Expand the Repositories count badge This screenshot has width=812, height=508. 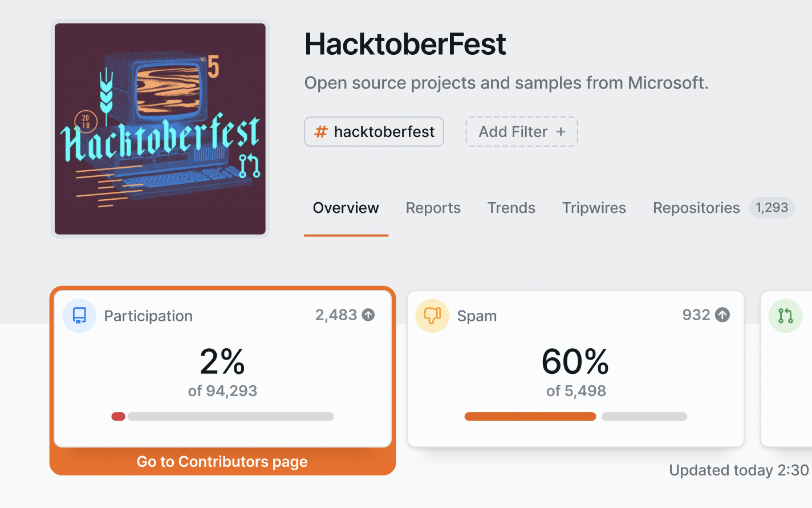pos(772,208)
